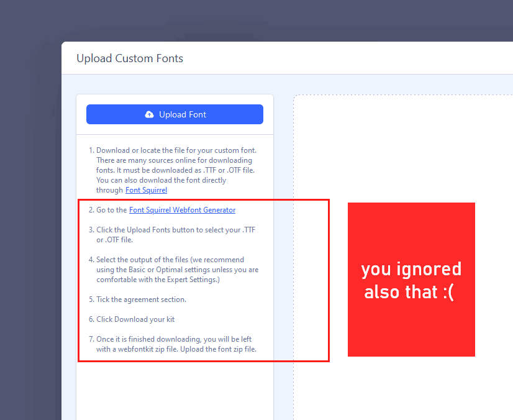Click step 'Download or locate the file' text
513x420 pixels.
(176, 170)
